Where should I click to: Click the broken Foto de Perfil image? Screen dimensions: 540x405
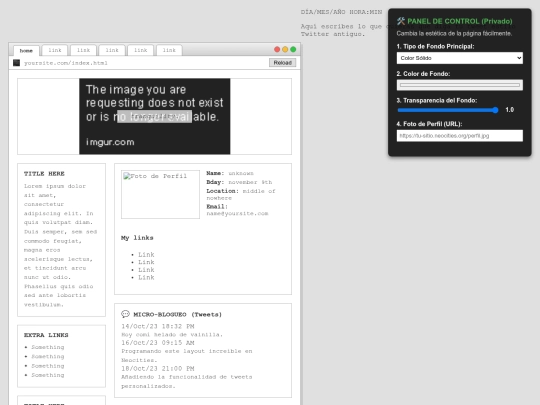tap(160, 194)
